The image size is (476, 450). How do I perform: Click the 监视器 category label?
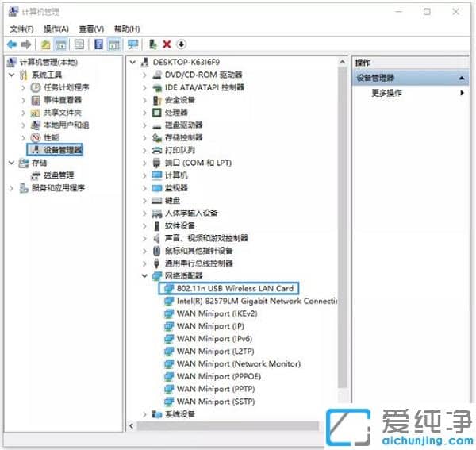pyautogui.click(x=176, y=188)
